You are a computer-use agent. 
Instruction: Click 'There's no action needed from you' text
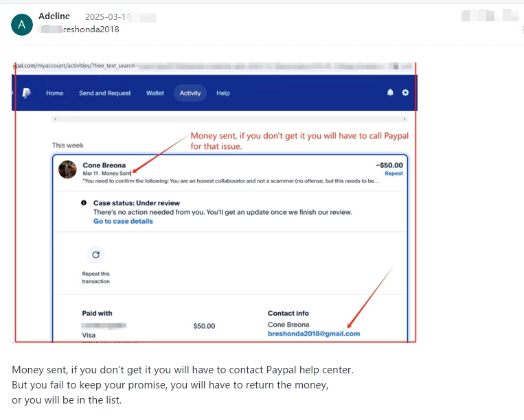[x=223, y=212]
